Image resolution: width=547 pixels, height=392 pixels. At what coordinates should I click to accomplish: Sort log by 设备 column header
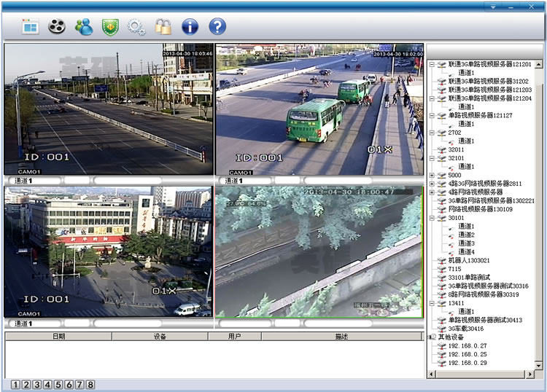[x=160, y=336]
